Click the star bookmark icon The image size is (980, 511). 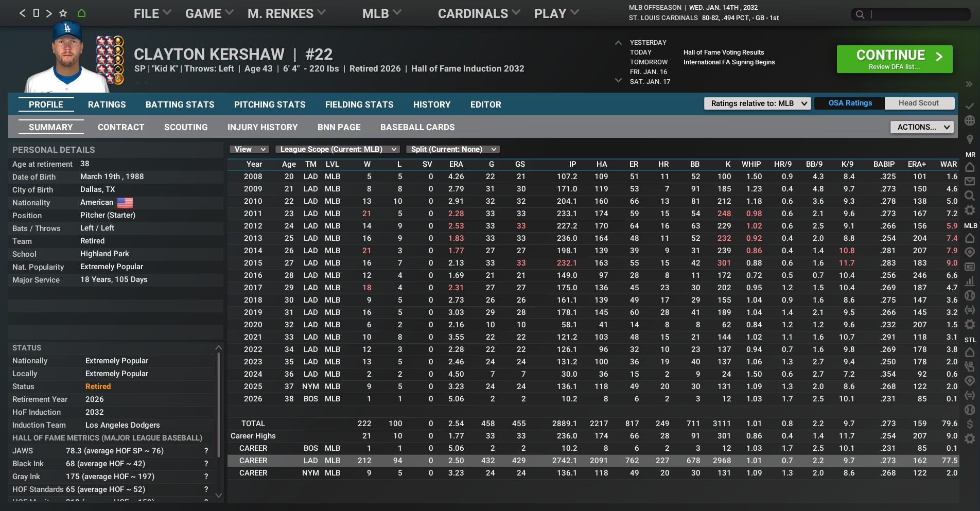[x=63, y=13]
